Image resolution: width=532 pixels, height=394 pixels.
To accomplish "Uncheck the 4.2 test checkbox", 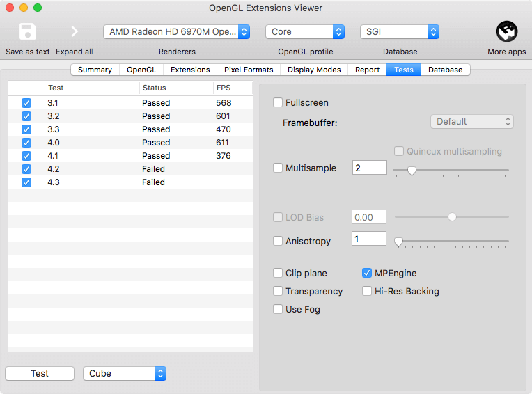I will [x=26, y=169].
